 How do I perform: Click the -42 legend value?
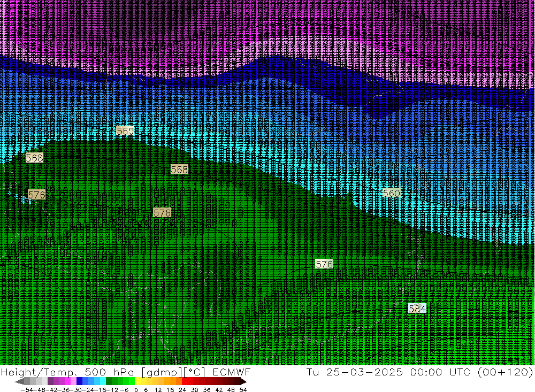coord(51,390)
